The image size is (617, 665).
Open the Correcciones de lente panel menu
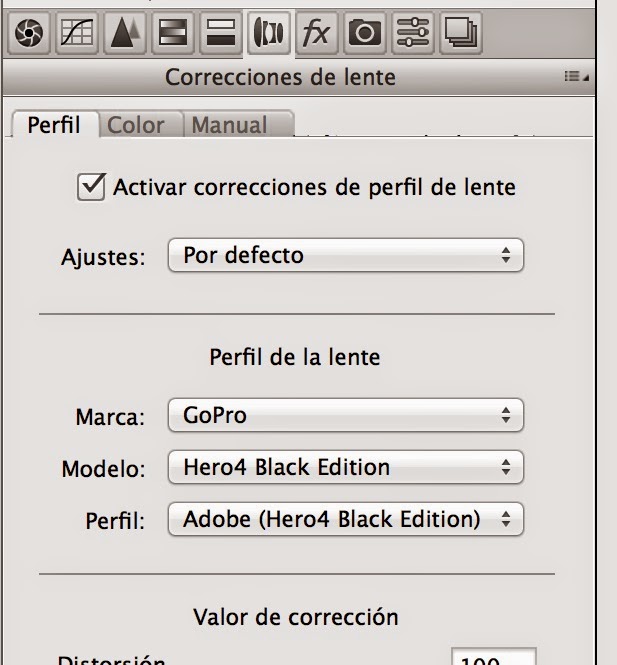click(577, 76)
